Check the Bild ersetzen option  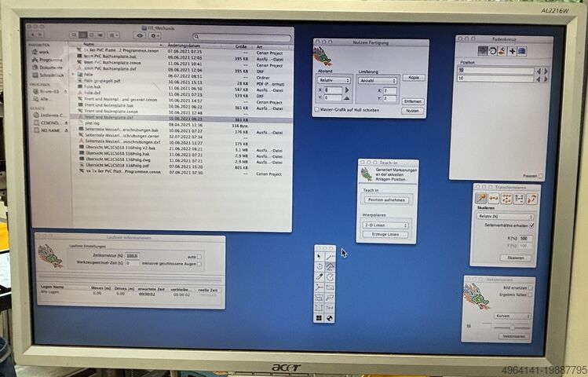[x=529, y=290]
